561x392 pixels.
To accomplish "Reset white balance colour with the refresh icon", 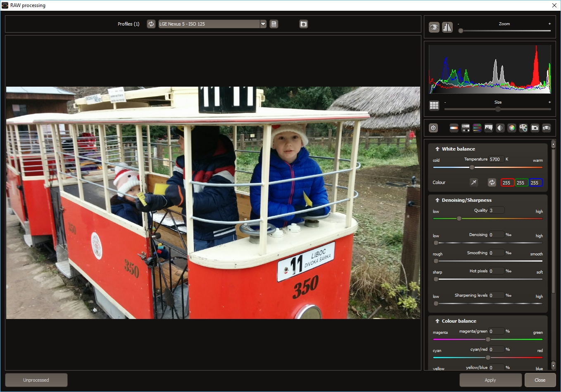I will [492, 182].
